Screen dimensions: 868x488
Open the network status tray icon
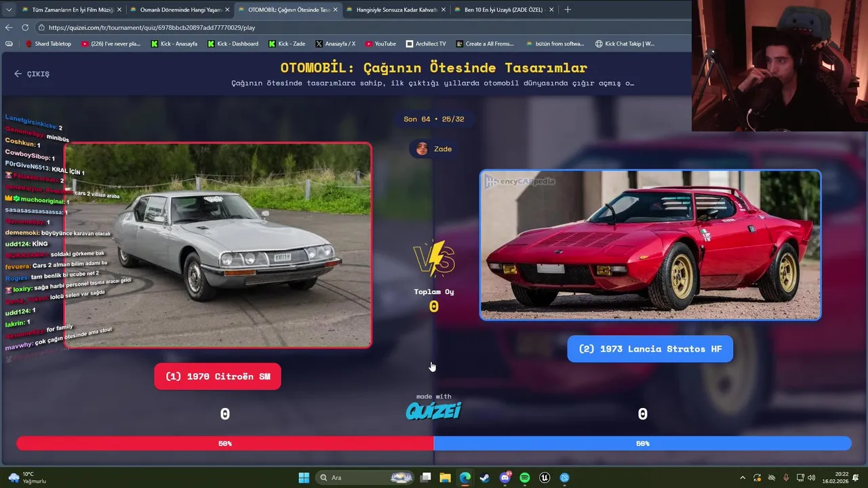tap(800, 478)
